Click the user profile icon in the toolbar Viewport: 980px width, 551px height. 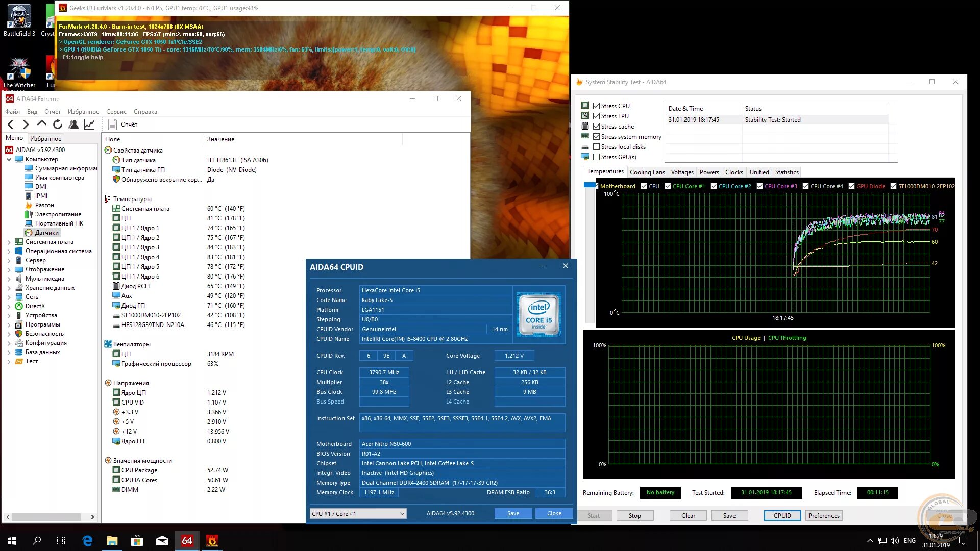click(73, 124)
